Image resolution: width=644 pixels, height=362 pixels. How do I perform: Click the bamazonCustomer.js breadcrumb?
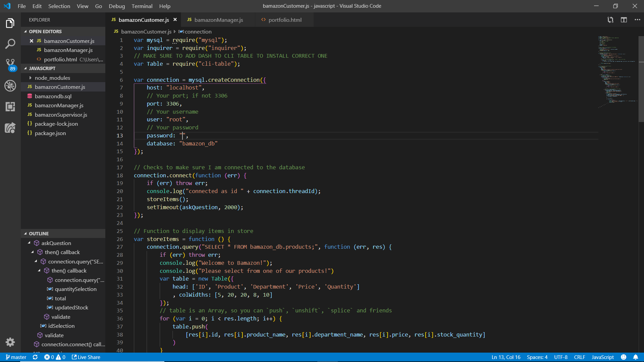pyautogui.click(x=143, y=32)
